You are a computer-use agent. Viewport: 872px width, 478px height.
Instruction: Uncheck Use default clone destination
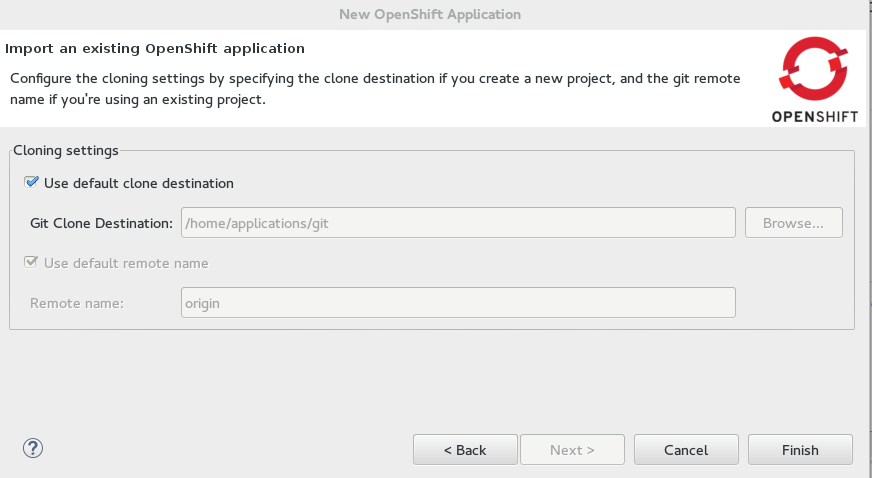[x=31, y=182]
